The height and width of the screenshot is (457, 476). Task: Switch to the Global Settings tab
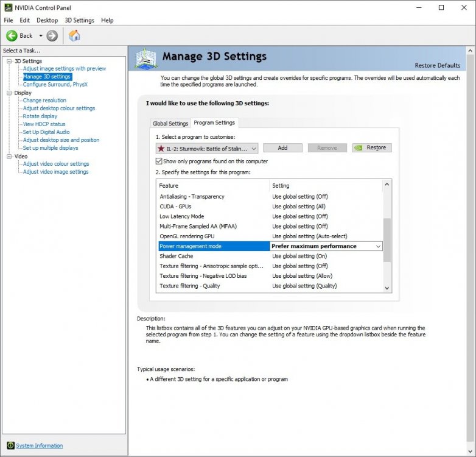(x=170, y=123)
